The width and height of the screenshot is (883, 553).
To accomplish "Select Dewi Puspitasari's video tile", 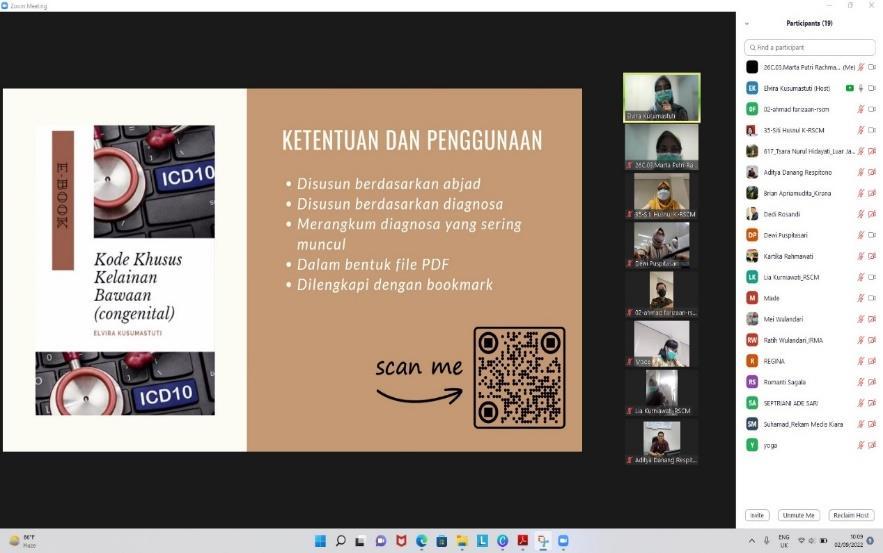I will 662,244.
